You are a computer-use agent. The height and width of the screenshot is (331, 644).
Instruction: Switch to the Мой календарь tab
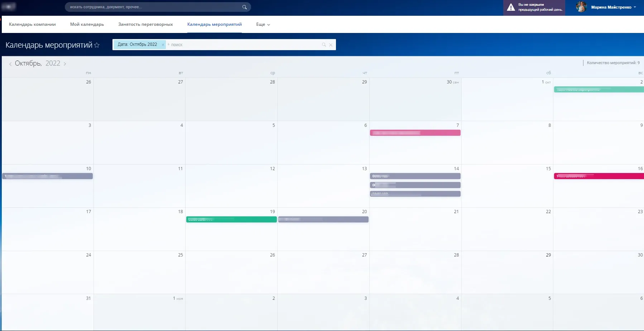click(87, 24)
